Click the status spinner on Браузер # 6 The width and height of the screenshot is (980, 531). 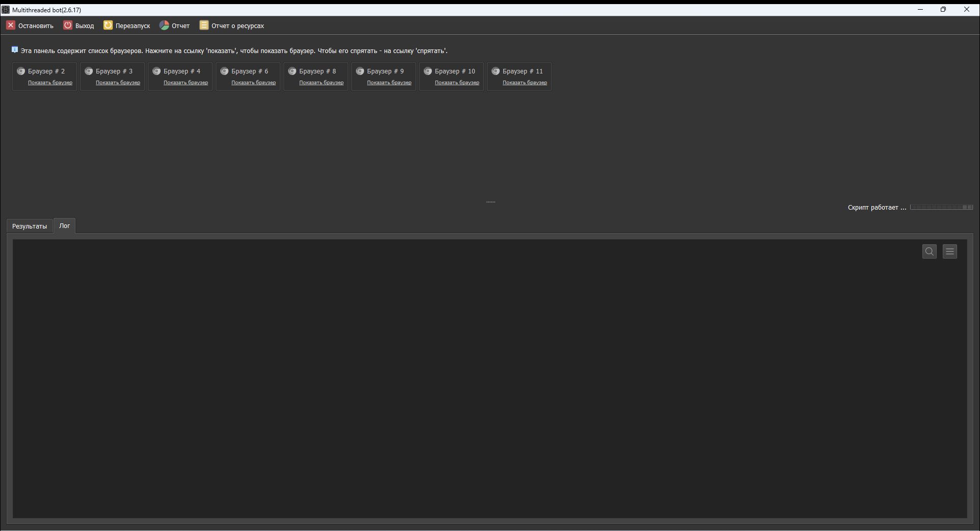224,71
